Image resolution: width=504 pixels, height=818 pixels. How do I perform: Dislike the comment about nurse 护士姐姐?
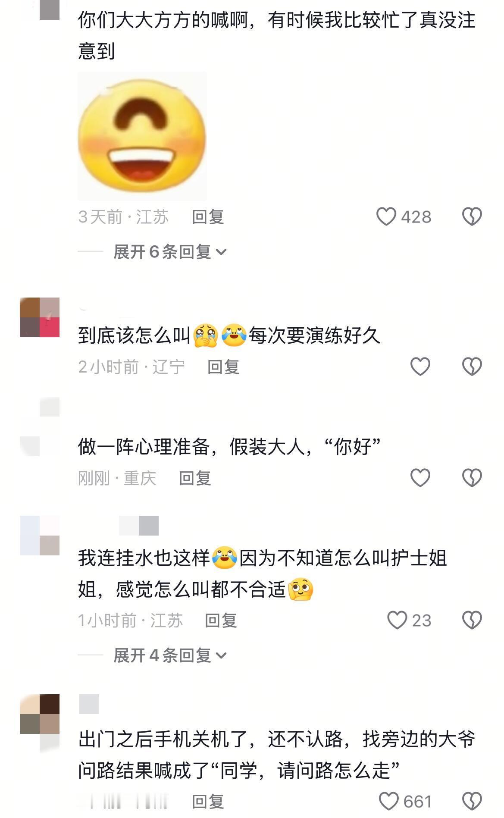(472, 620)
